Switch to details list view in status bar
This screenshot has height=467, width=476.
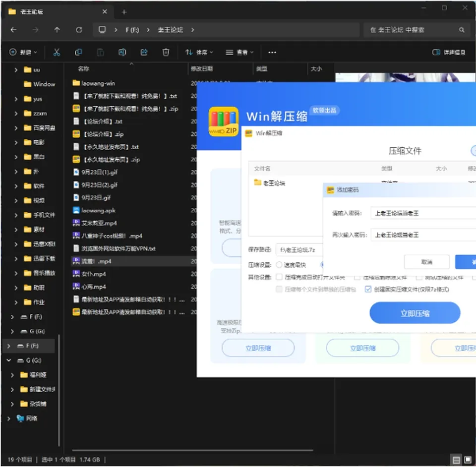456,460
